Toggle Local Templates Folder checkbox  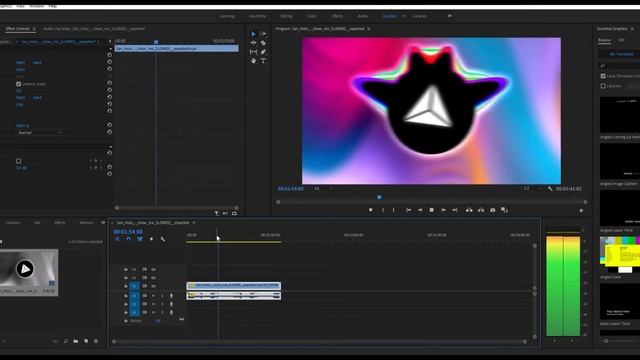tap(603, 76)
